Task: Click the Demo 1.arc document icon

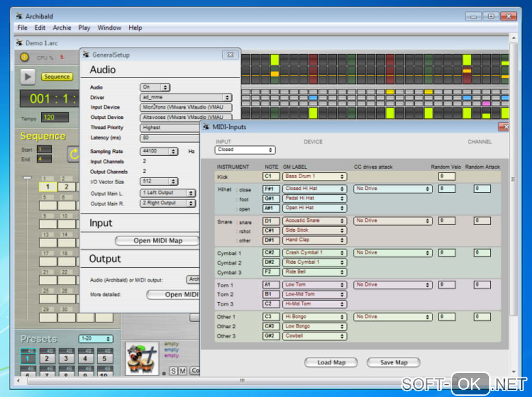Action: [19, 43]
